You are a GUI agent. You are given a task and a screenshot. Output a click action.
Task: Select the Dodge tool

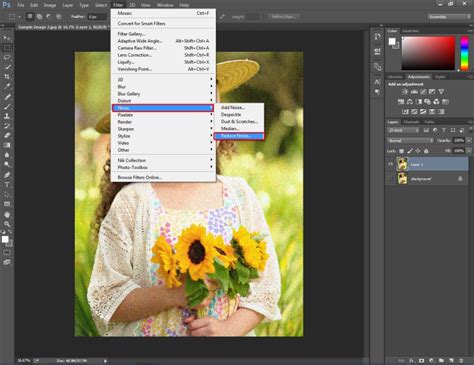click(7, 165)
